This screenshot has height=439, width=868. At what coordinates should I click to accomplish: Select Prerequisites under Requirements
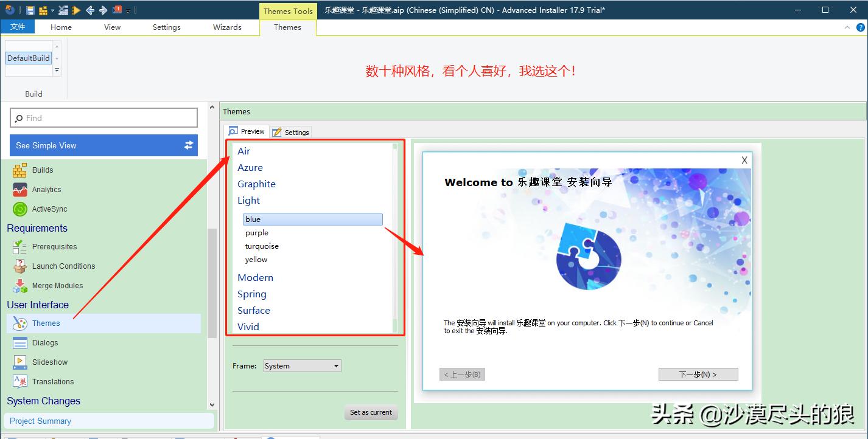coord(55,247)
